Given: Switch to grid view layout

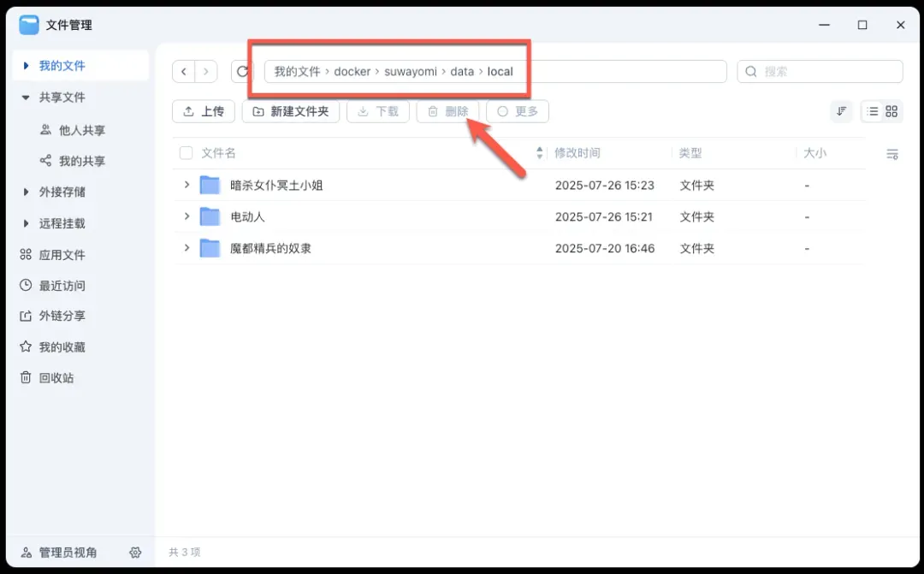Looking at the screenshot, I should pyautogui.click(x=891, y=111).
